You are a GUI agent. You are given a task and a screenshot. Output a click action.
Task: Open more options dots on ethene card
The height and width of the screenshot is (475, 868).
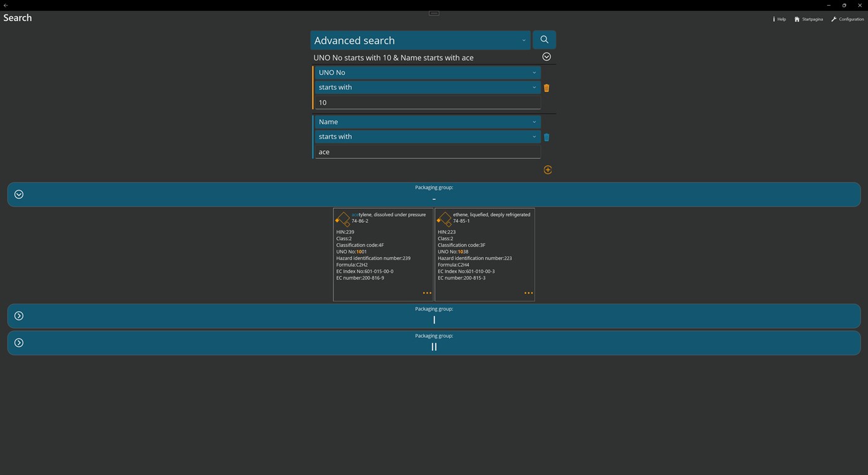click(x=529, y=293)
